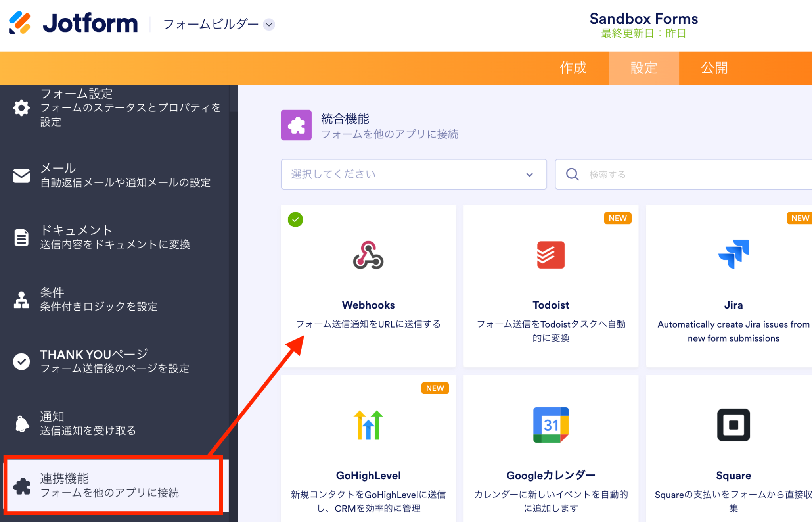The height and width of the screenshot is (522, 812).
Task: Click the Sandbox Forms title
Action: click(x=643, y=19)
